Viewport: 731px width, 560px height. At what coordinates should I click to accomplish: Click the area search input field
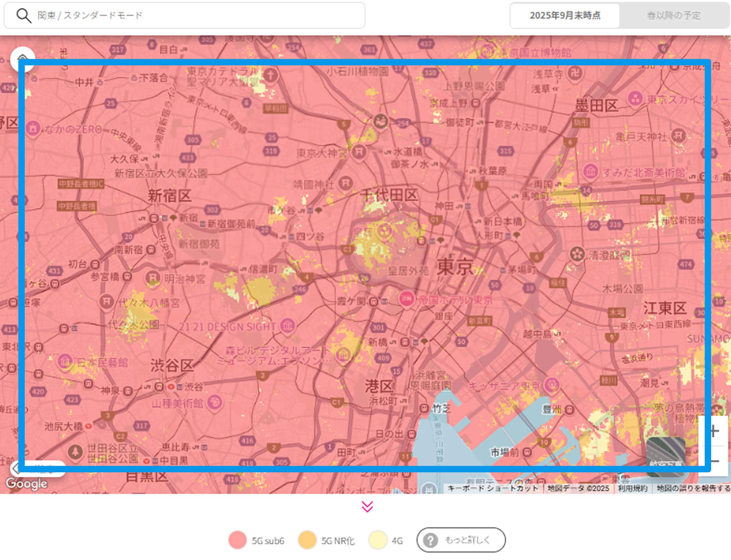(200, 16)
